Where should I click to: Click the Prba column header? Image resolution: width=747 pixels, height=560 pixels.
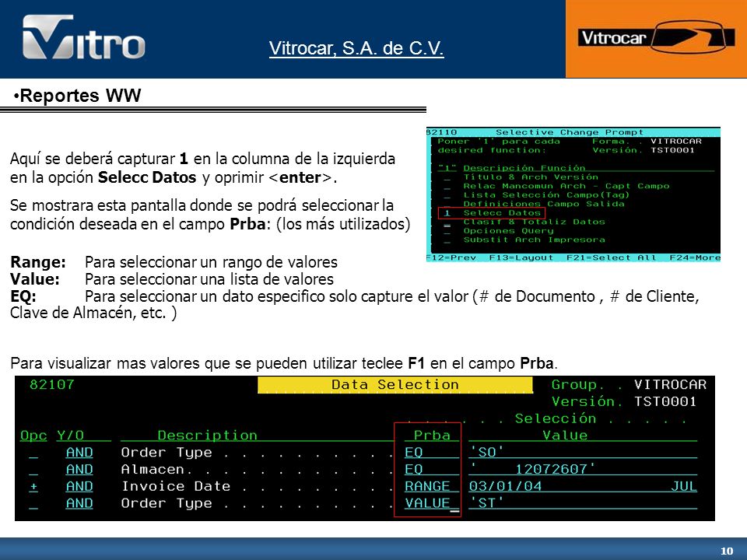[432, 436]
